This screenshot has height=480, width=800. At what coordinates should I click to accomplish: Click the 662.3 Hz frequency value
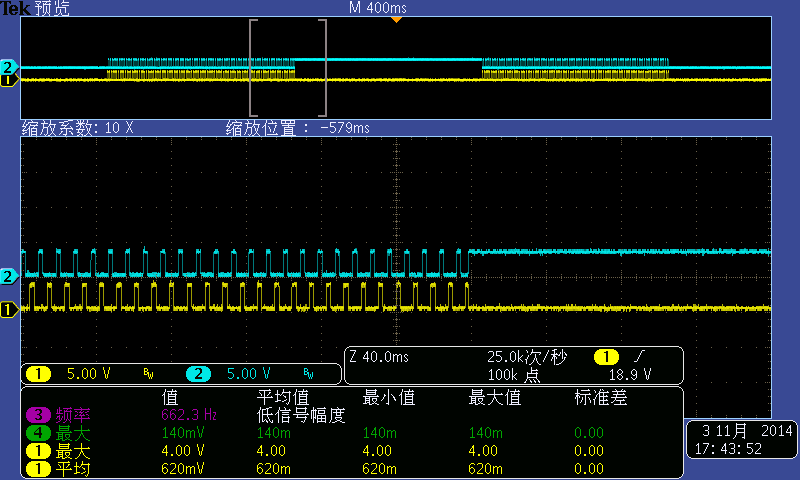click(189, 415)
